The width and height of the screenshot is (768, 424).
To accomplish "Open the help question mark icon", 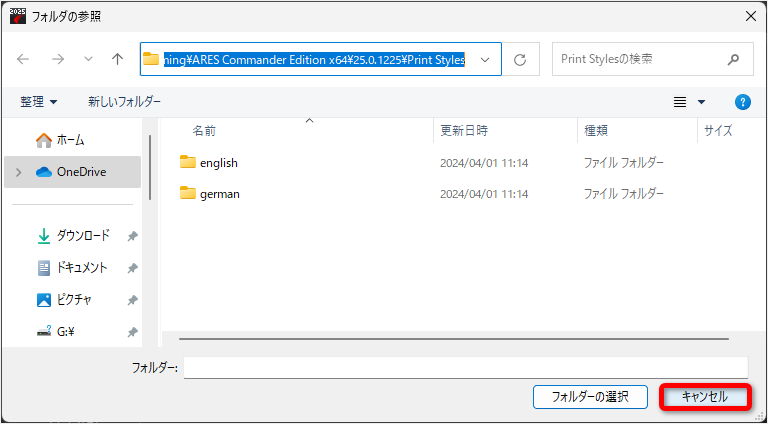I will pos(743,102).
